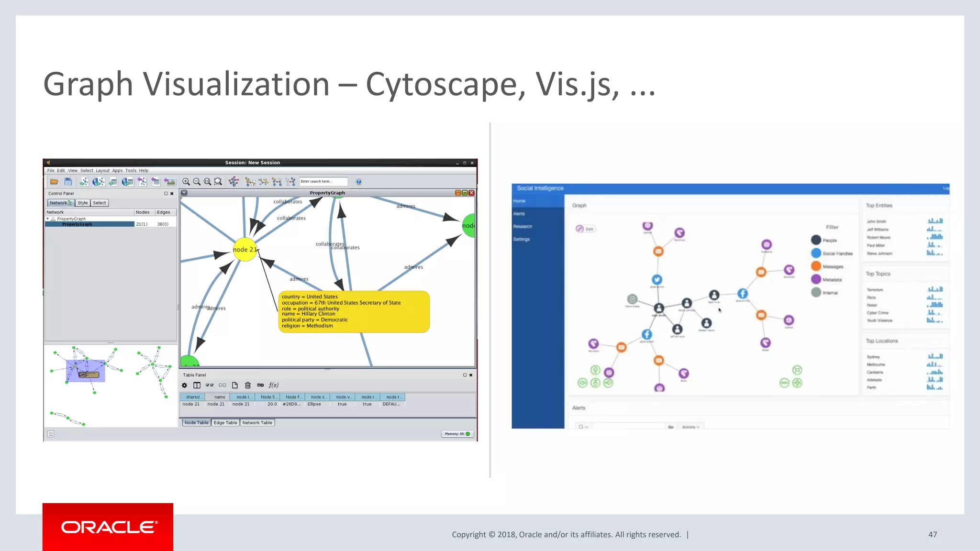The width and height of the screenshot is (980, 551).
Task: Open Research in the Social Intelligence sidebar
Action: [523, 227]
